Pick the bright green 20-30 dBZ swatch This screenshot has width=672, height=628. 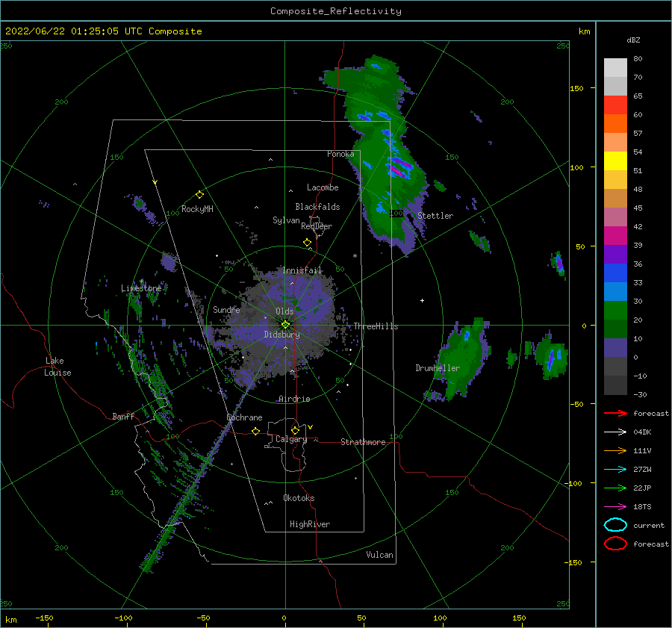[615, 311]
